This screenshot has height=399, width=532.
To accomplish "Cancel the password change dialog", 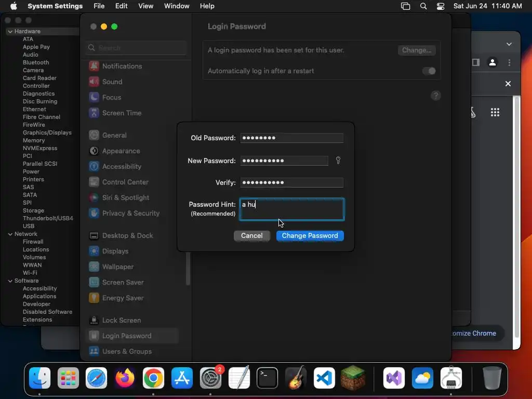I will 252,235.
